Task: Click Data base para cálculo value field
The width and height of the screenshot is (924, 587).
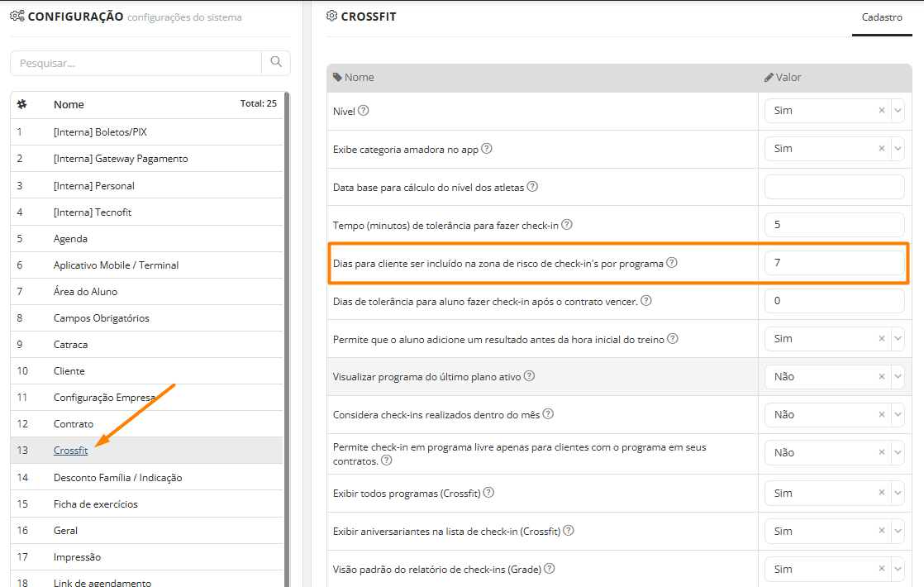Action: pos(835,187)
